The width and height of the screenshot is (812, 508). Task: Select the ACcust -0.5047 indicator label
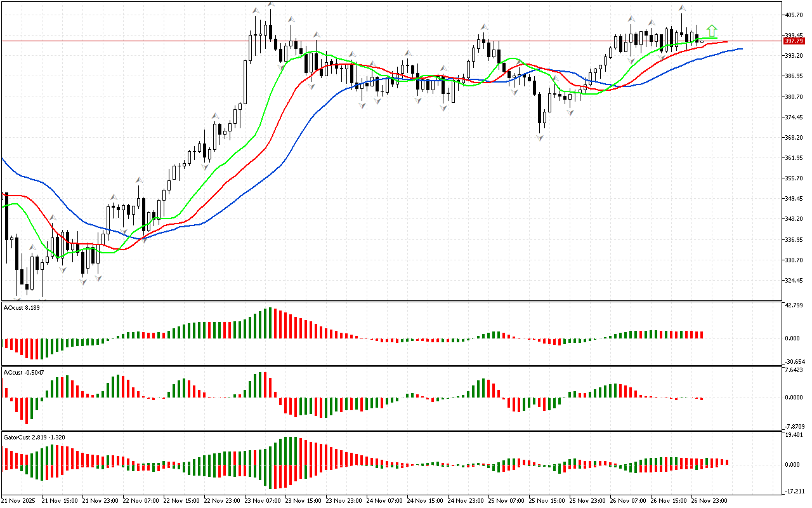[24, 371]
